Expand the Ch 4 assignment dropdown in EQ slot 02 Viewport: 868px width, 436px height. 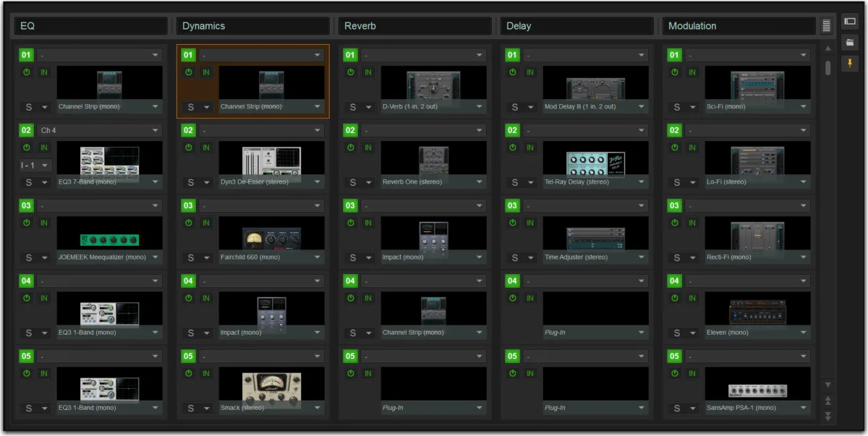tap(100, 130)
